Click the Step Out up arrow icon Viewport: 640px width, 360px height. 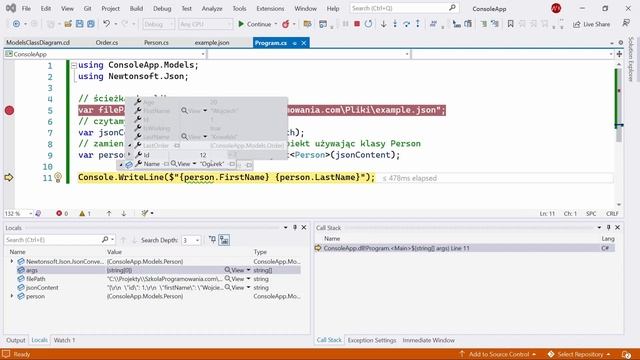point(418,24)
